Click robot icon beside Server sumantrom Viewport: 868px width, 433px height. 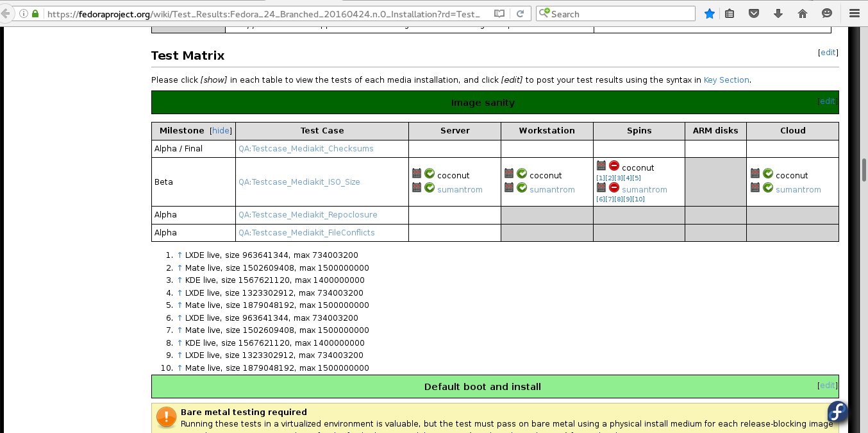[x=417, y=187]
